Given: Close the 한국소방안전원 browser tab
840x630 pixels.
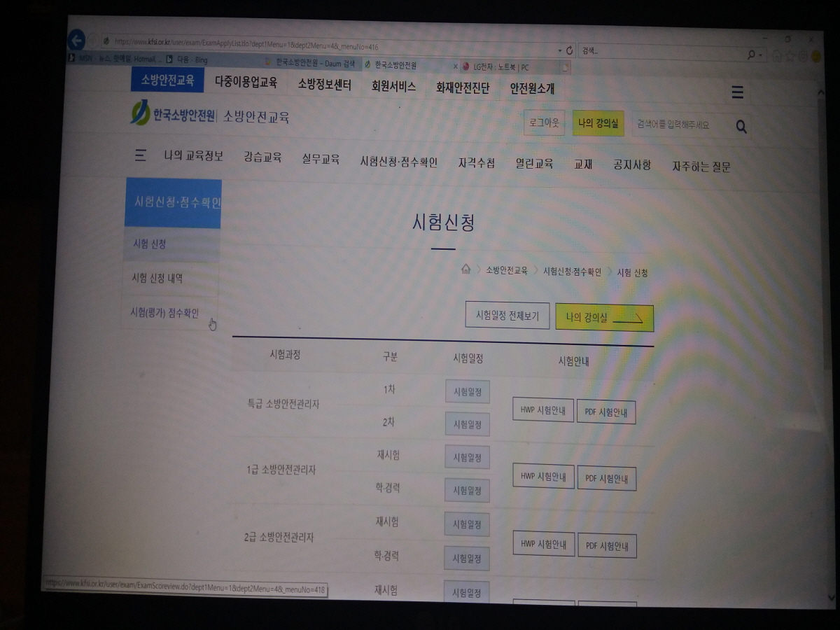Looking at the screenshot, I should [455, 66].
